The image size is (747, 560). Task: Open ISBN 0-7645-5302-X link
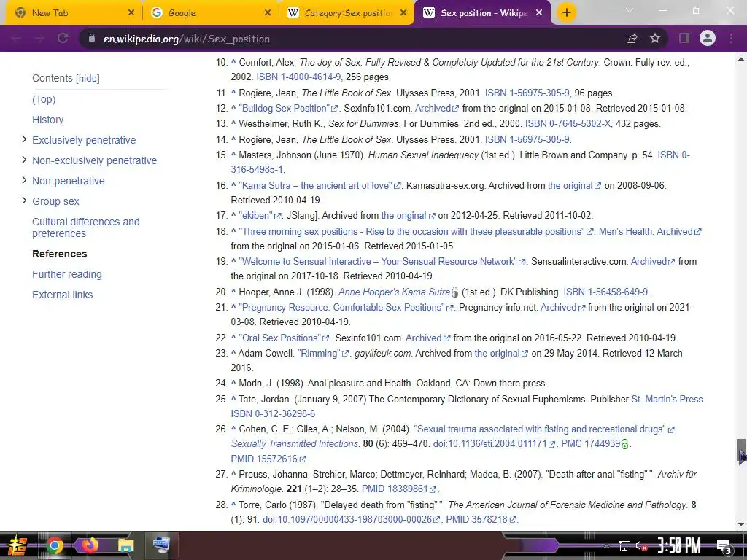(x=568, y=124)
